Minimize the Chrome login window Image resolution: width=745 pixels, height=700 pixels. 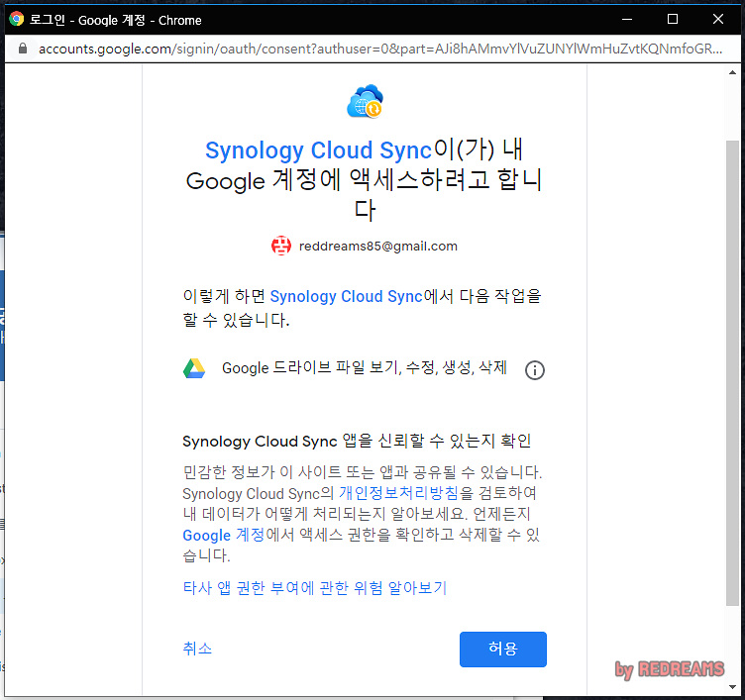pyautogui.click(x=627, y=20)
